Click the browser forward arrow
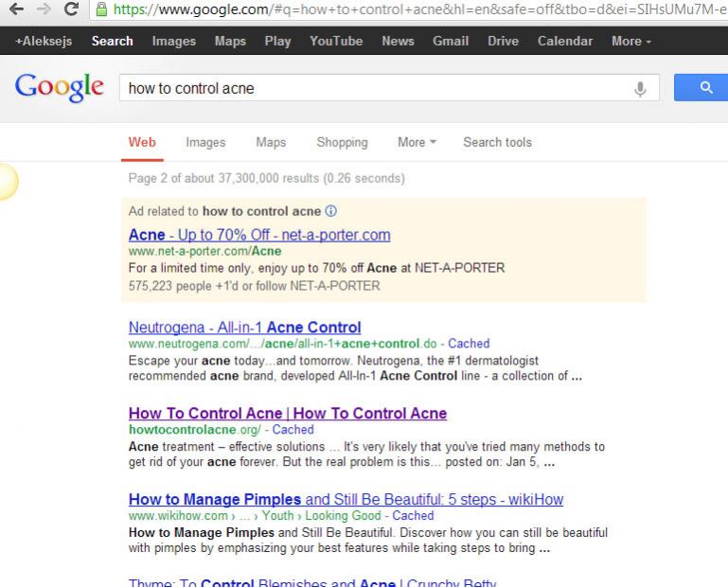Viewport: 728px width, 587px height. pos(44,9)
